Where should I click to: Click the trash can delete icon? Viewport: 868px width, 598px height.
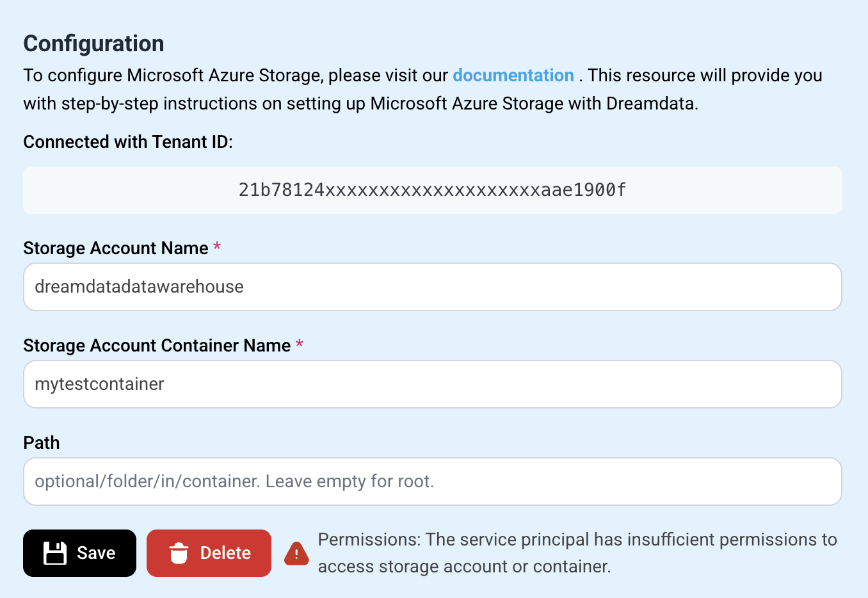pos(179,553)
